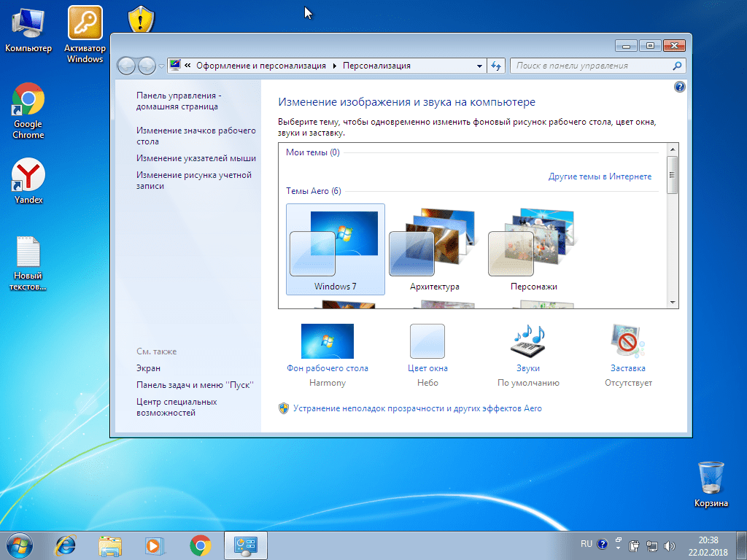
Task: Open Window Color settings via Небо icon
Action: pyautogui.click(x=427, y=341)
